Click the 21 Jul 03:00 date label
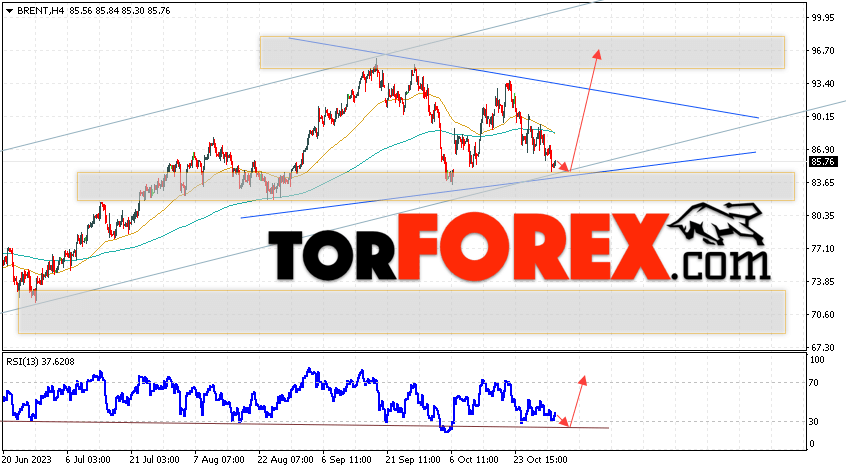Image resolution: width=846 pixels, height=471 pixels. 154,460
